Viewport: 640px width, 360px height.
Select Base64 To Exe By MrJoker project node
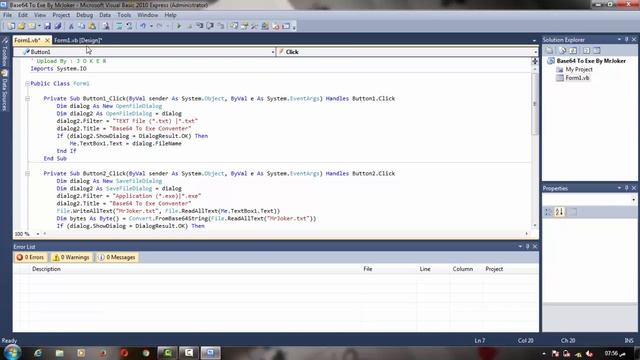(591, 61)
